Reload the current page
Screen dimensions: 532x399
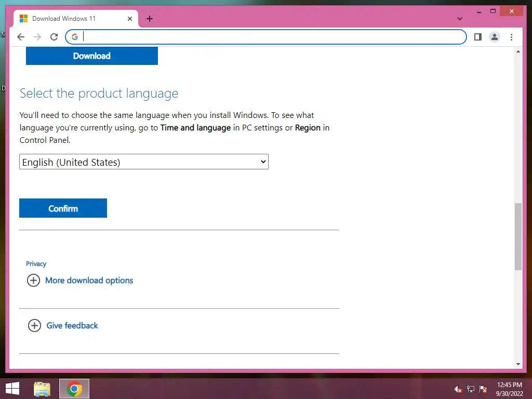click(x=54, y=37)
